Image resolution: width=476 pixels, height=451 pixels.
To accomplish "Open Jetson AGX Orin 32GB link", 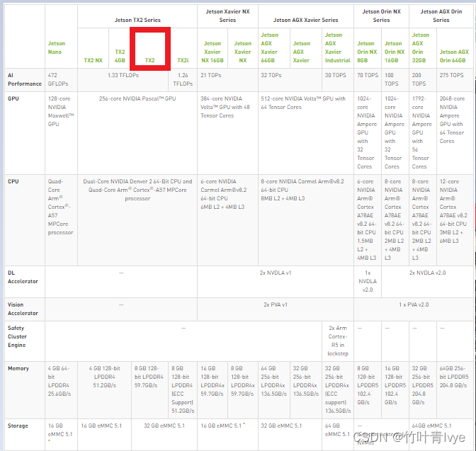I will tap(421, 47).
